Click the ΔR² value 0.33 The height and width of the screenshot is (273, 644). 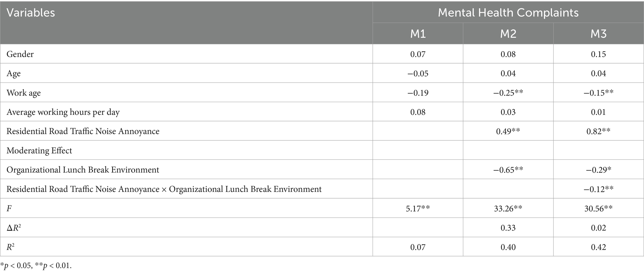(508, 227)
